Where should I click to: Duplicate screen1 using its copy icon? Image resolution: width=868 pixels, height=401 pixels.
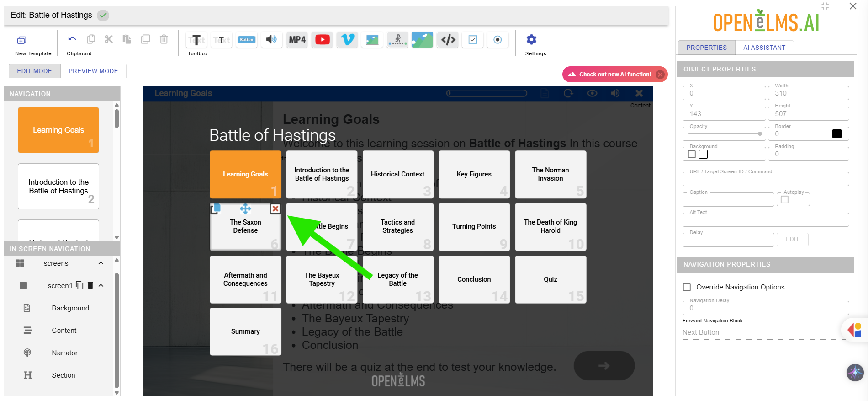[x=80, y=285]
